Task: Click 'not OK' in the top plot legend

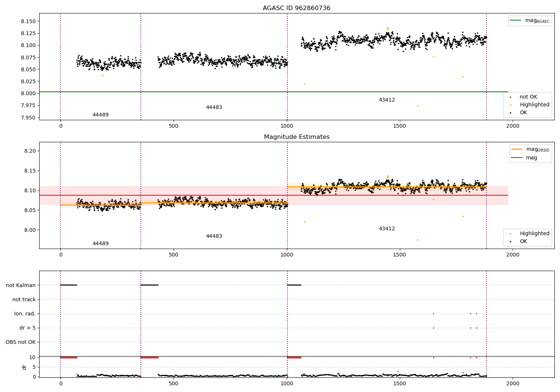Action: (528, 97)
